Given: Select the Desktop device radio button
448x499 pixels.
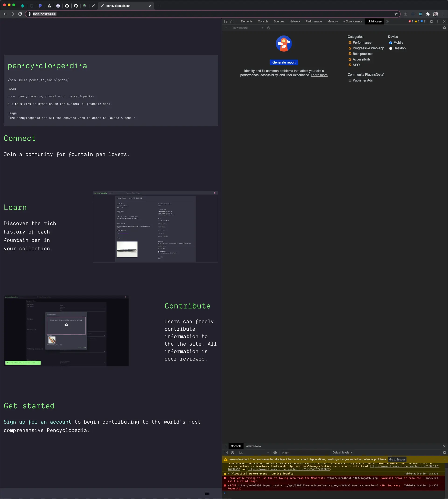Looking at the screenshot, I should click(390, 48).
